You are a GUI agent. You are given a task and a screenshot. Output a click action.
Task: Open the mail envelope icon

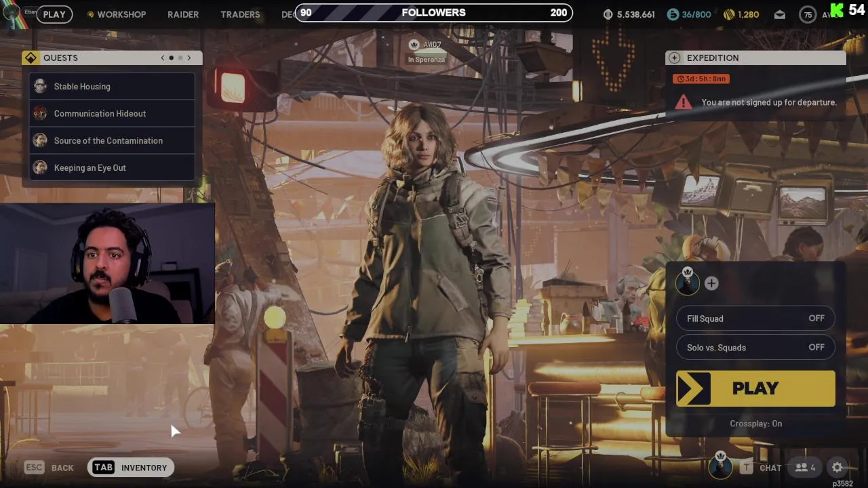pos(779,14)
